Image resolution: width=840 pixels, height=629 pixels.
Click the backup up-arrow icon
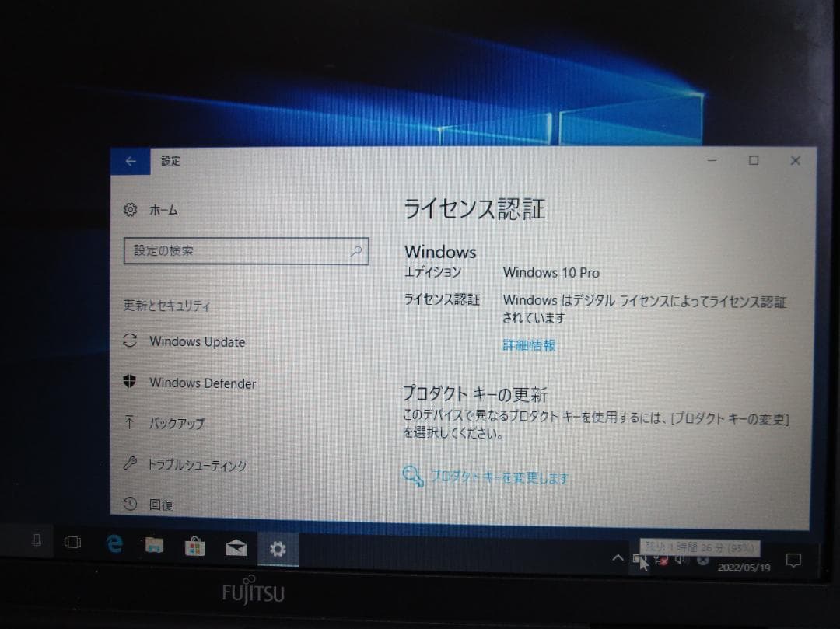129,422
